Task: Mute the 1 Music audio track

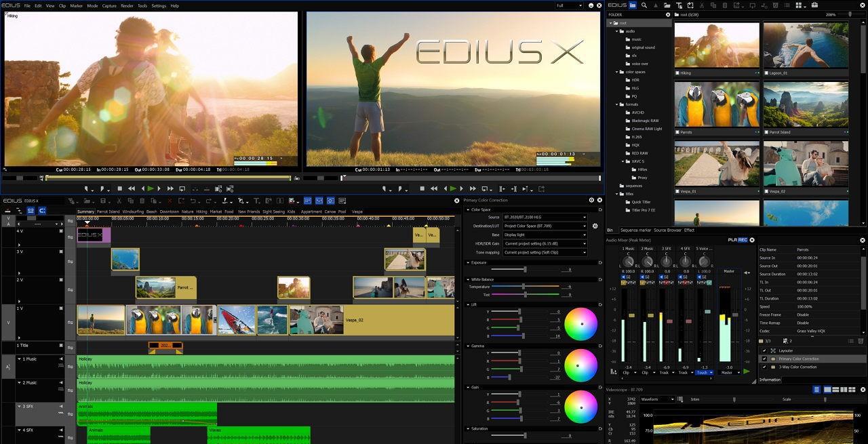Action: [61, 359]
